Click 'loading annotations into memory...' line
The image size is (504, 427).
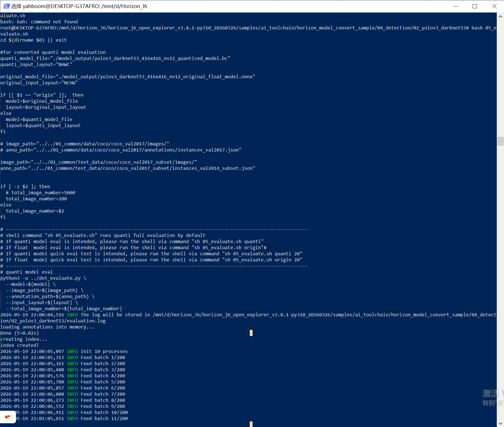coord(47,327)
